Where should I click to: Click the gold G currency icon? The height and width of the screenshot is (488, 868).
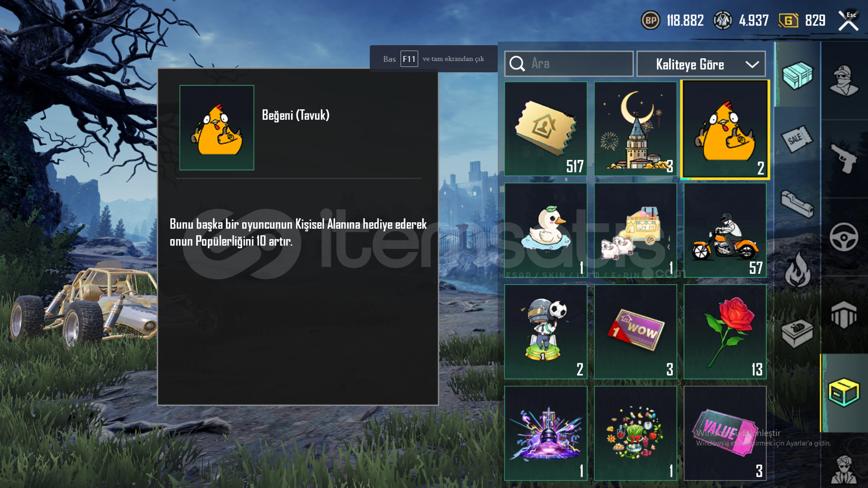pos(788,20)
